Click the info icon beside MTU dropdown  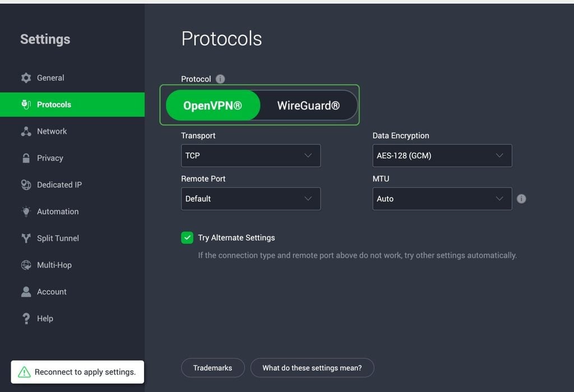click(x=521, y=199)
